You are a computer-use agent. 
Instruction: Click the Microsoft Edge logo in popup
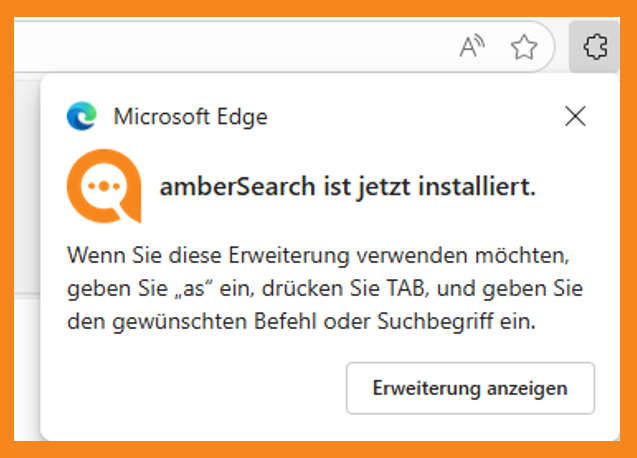[x=82, y=116]
